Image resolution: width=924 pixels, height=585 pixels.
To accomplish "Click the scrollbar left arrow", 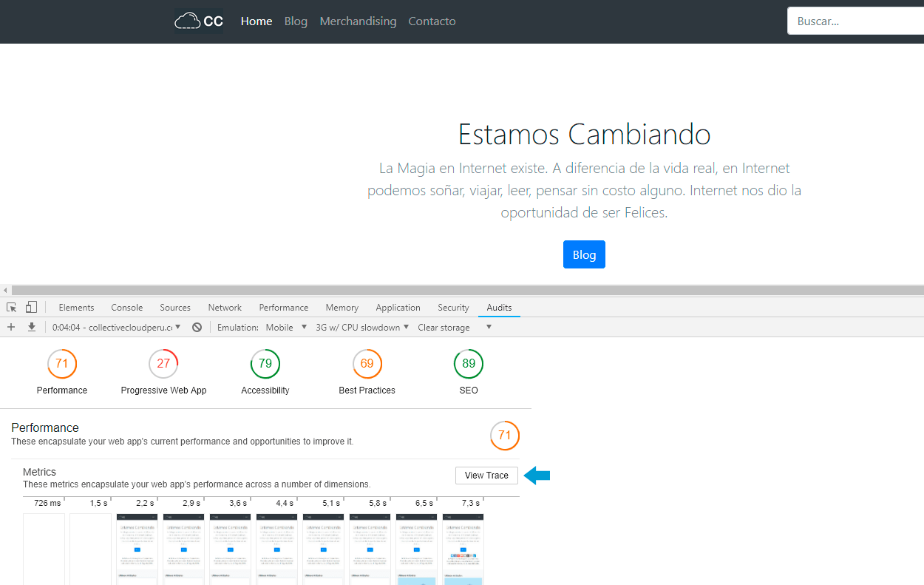I will tap(5, 290).
